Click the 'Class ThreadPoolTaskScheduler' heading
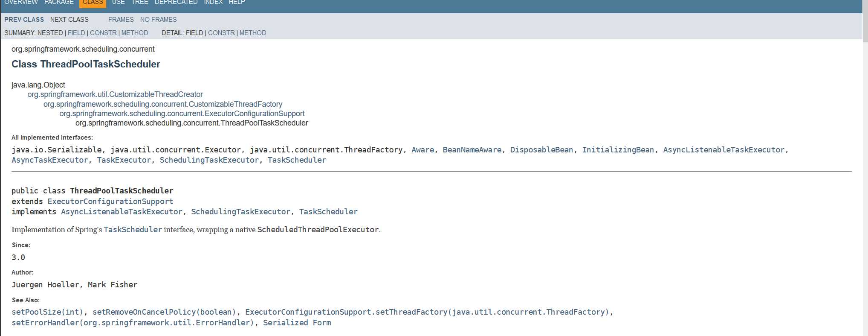This screenshot has width=868, height=336. (x=86, y=64)
